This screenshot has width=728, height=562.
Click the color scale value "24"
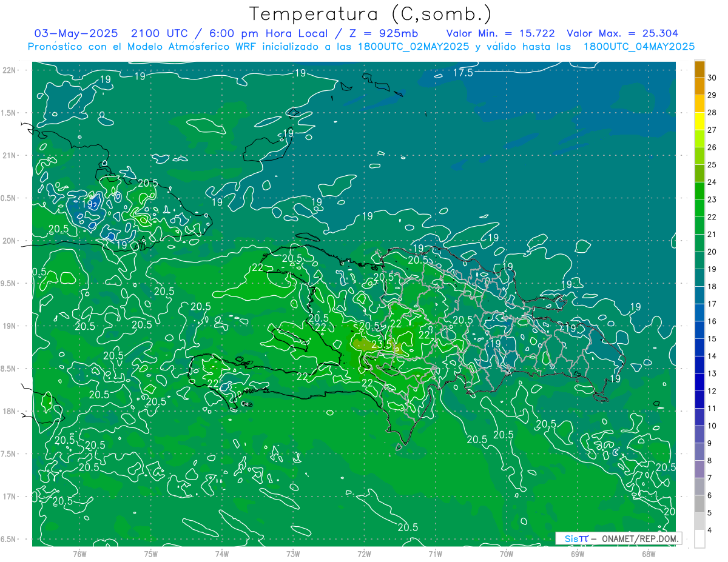712,182
